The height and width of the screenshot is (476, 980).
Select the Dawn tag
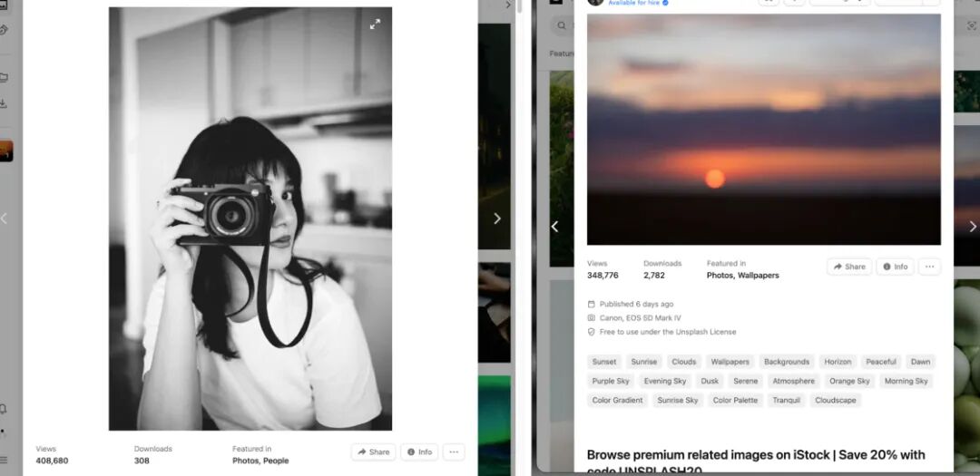tap(921, 362)
